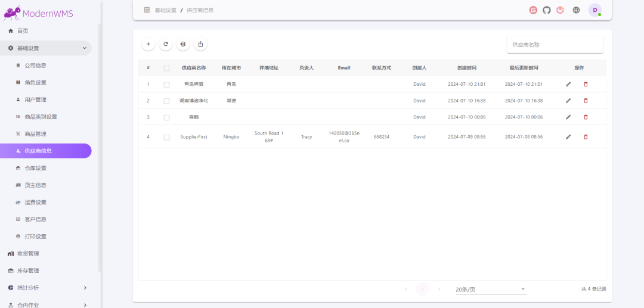This screenshot has height=308, width=644.
Task: Click the 首页 home link
Action: pos(23,31)
